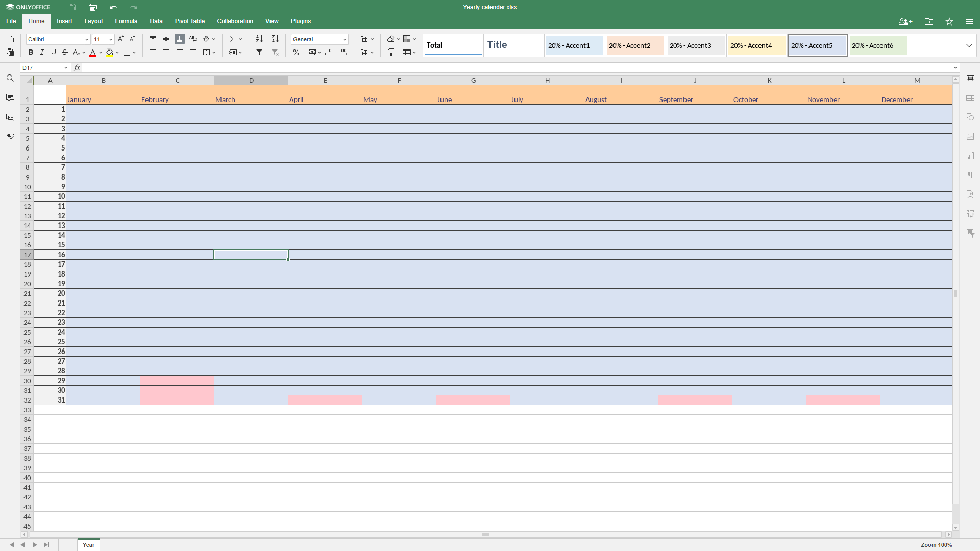Toggle Bold formatting
Screen dimensions: 980x551
pos(31,53)
